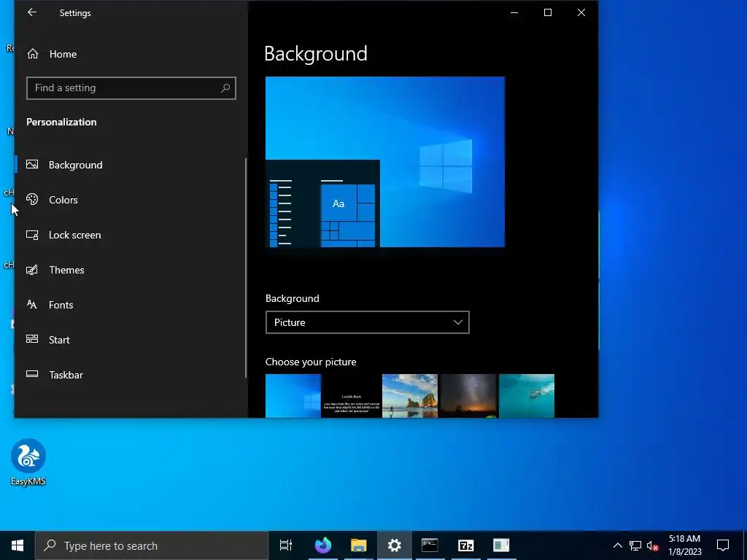The width and height of the screenshot is (747, 560).
Task: Go back using the Settings back arrow
Action: pyautogui.click(x=32, y=13)
